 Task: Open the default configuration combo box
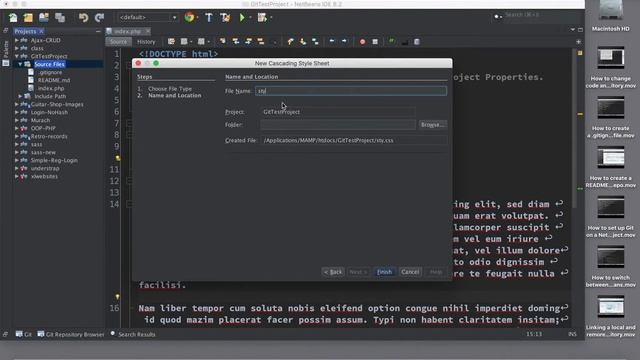click(147, 18)
